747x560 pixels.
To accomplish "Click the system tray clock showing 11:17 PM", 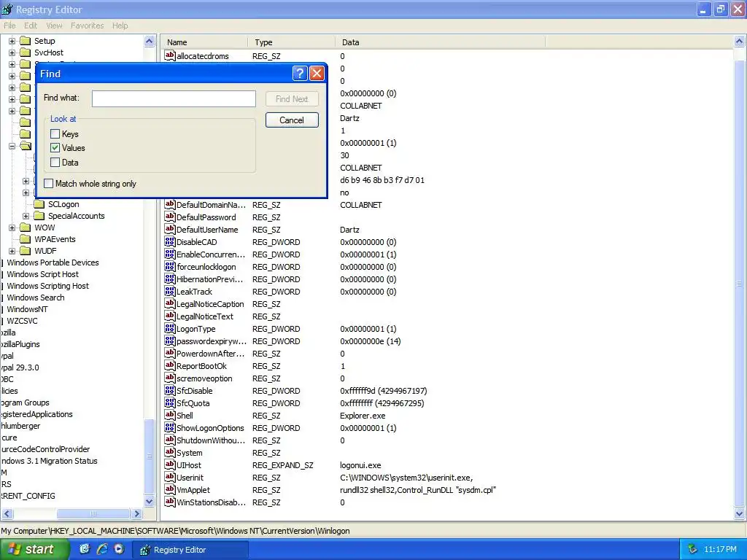I will [x=720, y=550].
